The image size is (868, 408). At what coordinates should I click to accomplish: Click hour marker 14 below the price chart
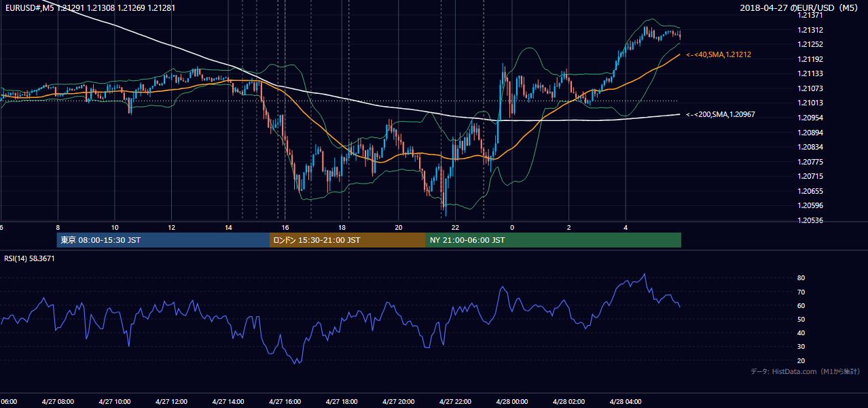click(x=228, y=227)
